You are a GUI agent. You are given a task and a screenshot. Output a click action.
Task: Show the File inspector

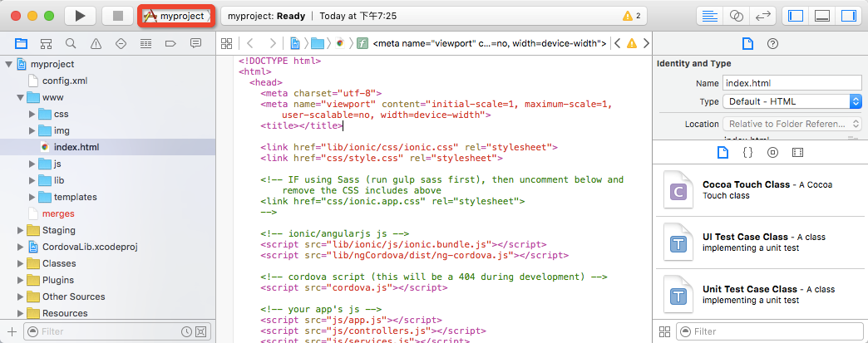click(x=747, y=44)
